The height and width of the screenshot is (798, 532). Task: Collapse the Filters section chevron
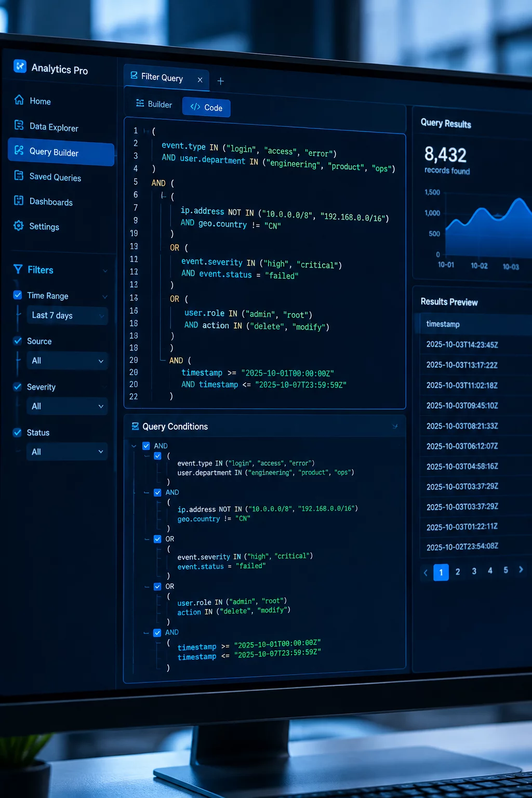105,271
